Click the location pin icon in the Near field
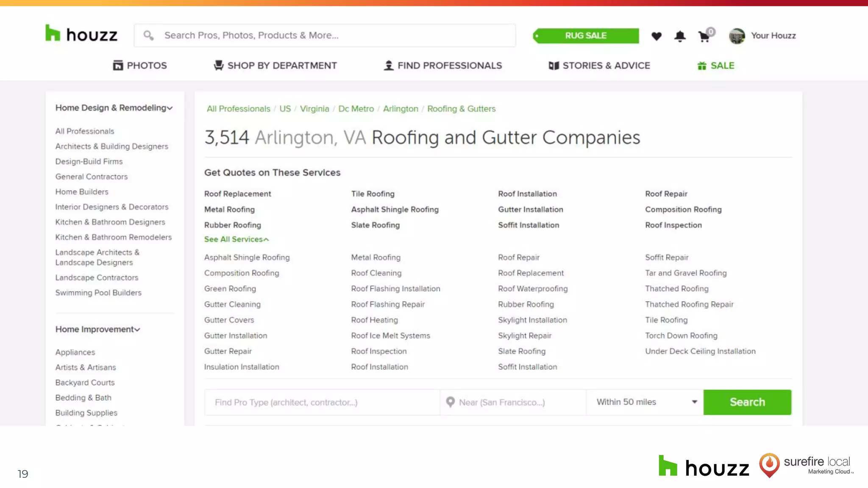 click(450, 402)
